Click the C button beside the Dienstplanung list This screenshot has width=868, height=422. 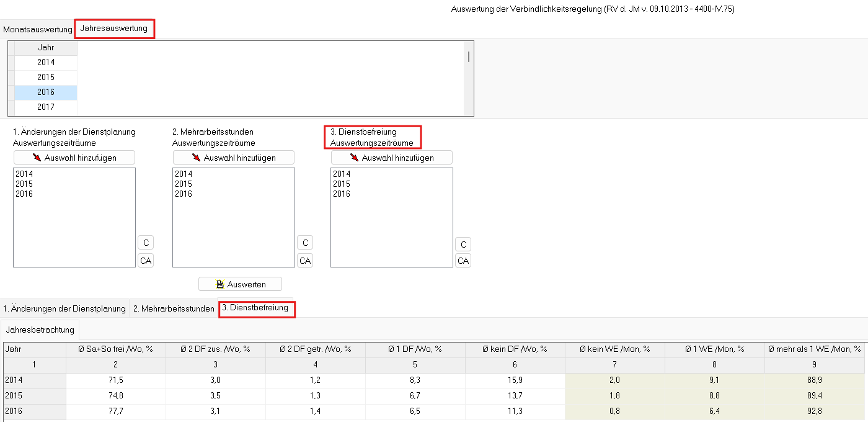point(146,243)
